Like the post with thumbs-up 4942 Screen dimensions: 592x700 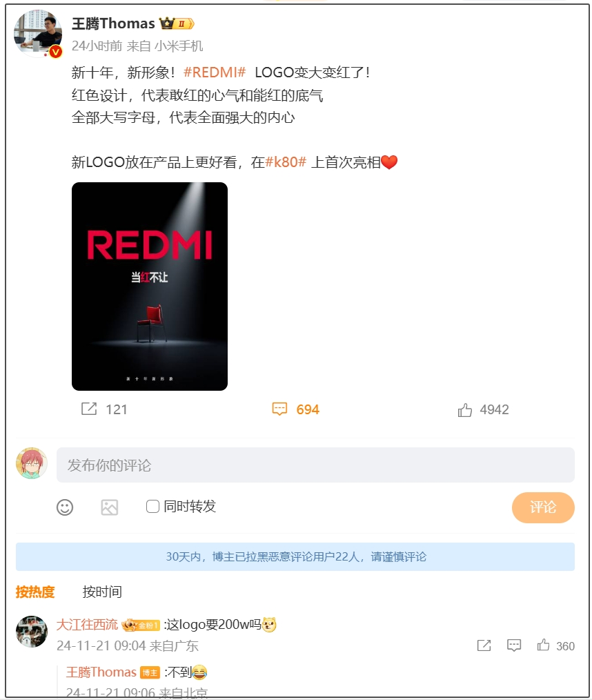[x=465, y=409]
